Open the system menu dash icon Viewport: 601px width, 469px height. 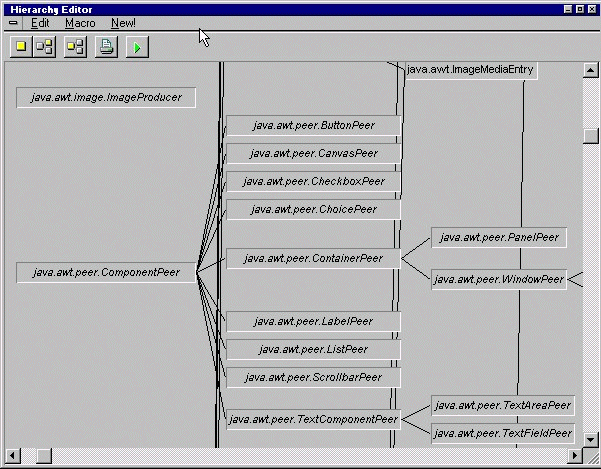click(13, 23)
